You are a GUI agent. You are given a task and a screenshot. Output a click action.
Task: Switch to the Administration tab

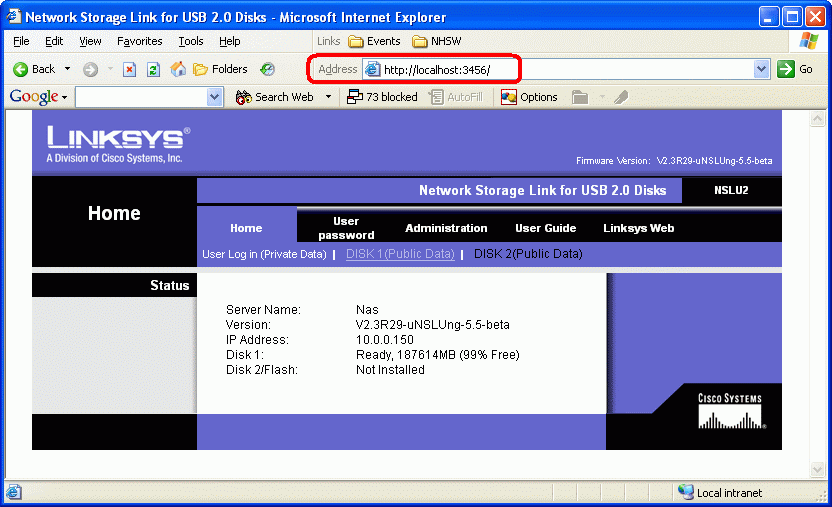[x=446, y=228]
